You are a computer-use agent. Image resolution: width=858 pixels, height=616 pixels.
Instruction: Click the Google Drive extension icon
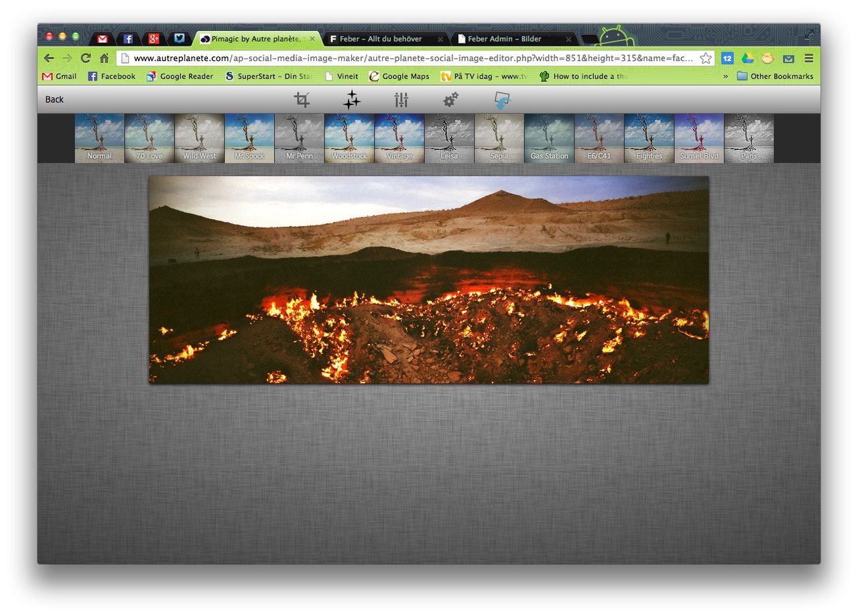(747, 58)
